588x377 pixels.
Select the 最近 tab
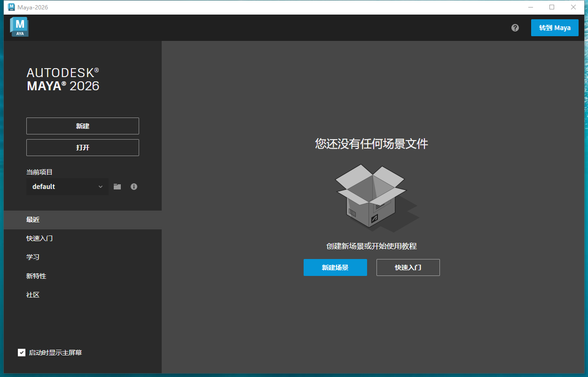[32, 220]
